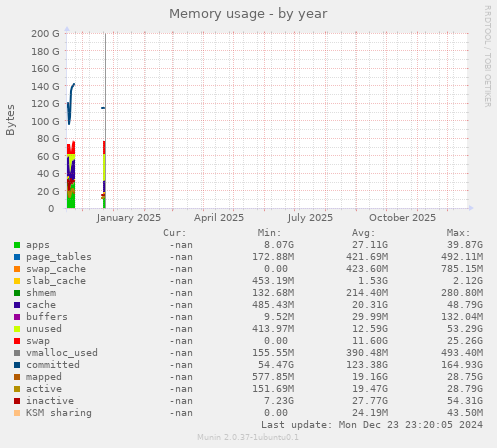The image size is (497, 448).
Task: Click the 'slab_cache' legend label
Action: 56,281
